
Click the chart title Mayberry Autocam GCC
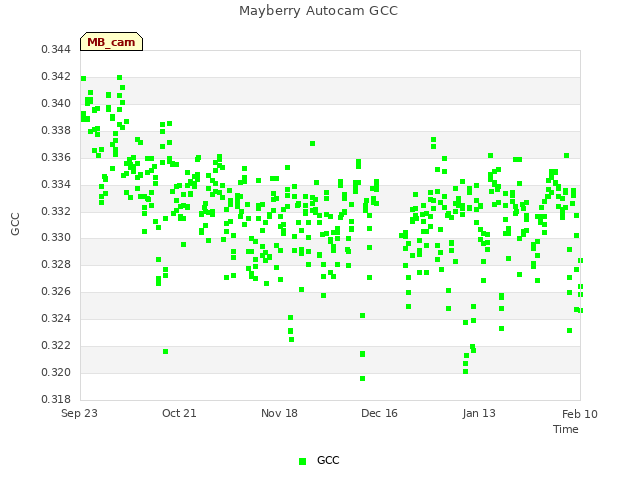[x=318, y=11]
